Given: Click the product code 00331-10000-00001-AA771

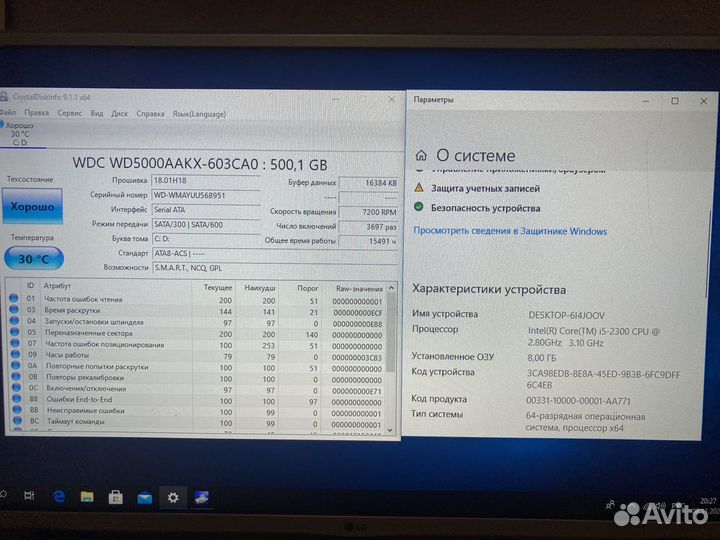Looking at the screenshot, I should click(579, 401).
